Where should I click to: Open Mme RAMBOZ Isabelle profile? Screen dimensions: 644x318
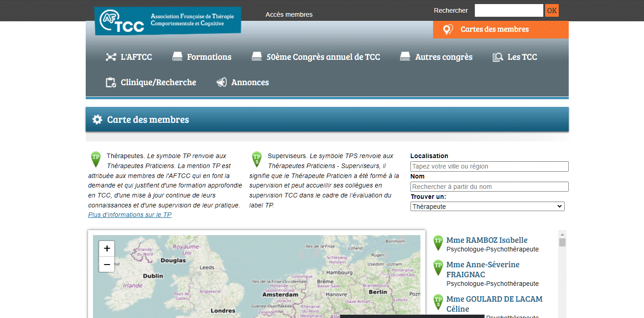[487, 240]
